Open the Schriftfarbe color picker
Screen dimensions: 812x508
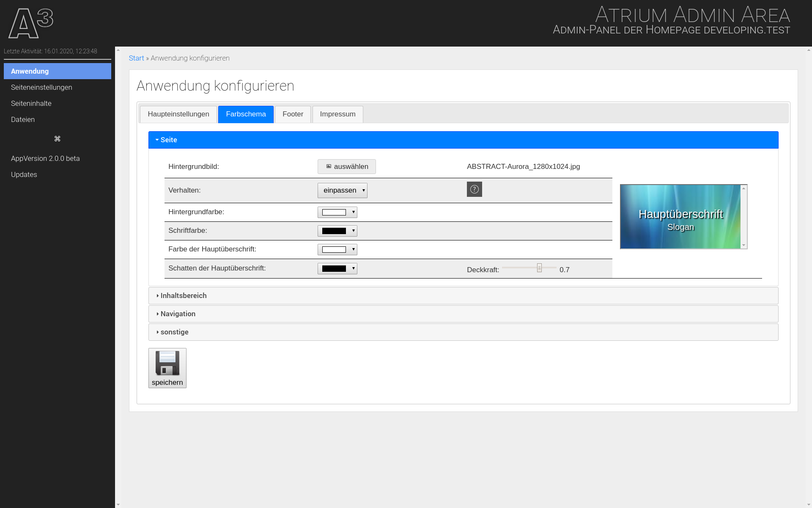click(x=337, y=231)
